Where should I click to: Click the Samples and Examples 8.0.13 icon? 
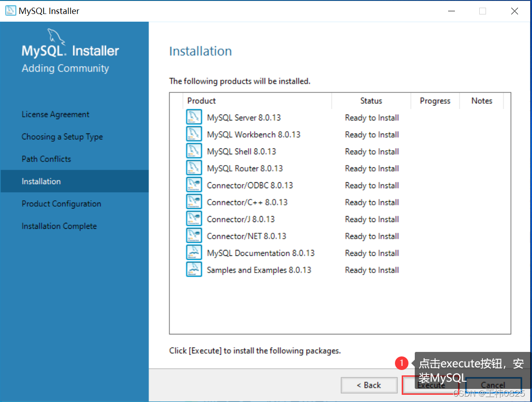coord(194,270)
